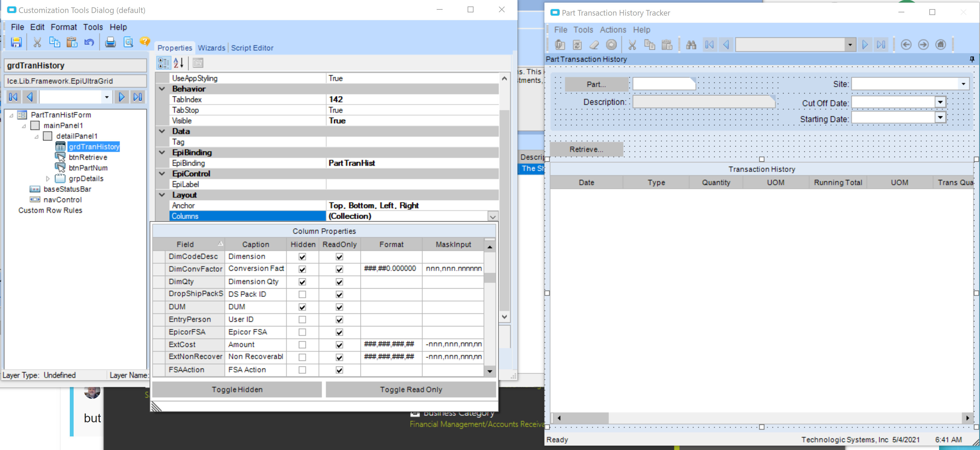Click the Part... button

596,85
